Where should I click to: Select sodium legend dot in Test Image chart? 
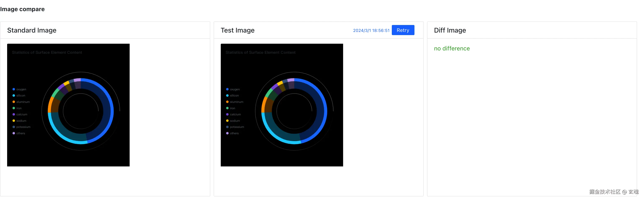click(227, 121)
